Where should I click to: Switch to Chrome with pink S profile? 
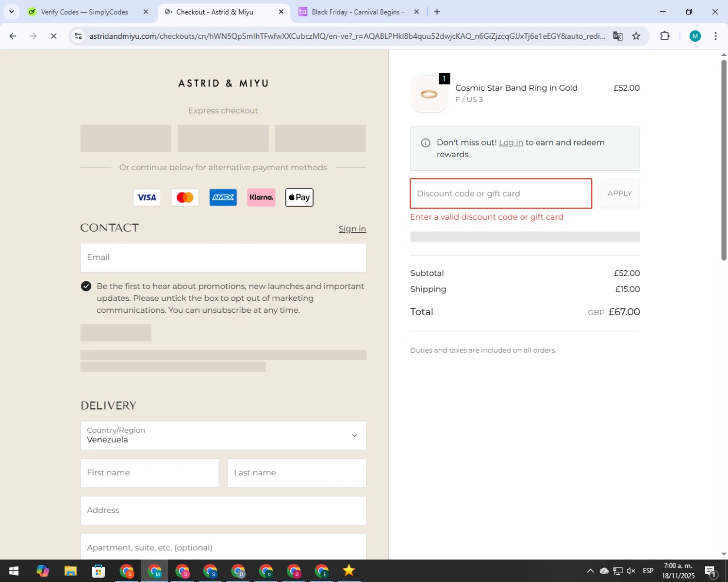click(x=182, y=571)
